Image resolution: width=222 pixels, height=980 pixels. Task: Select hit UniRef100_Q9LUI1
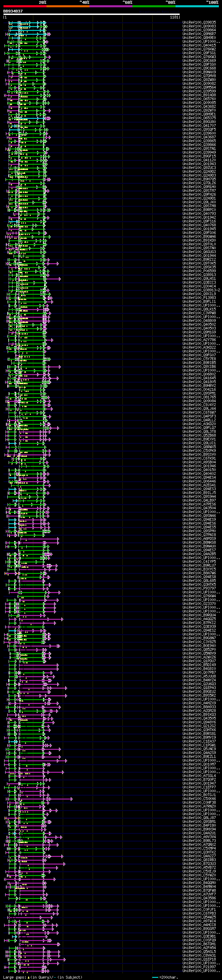pos(199,443)
